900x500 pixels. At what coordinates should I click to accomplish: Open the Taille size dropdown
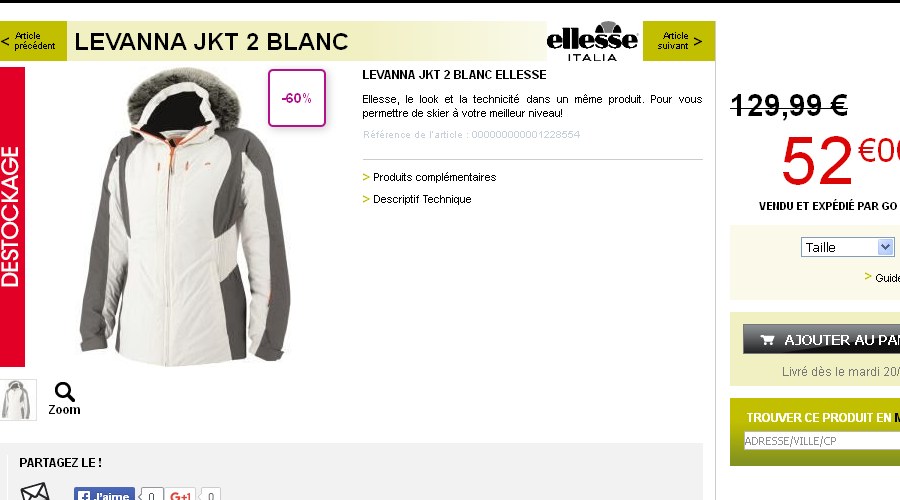pyautogui.click(x=847, y=247)
